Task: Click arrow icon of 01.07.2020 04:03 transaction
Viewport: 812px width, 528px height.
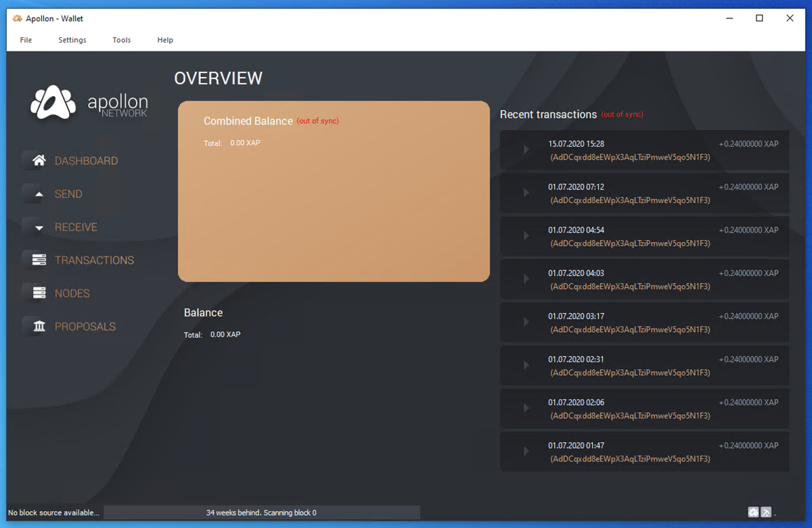Action: coord(526,279)
